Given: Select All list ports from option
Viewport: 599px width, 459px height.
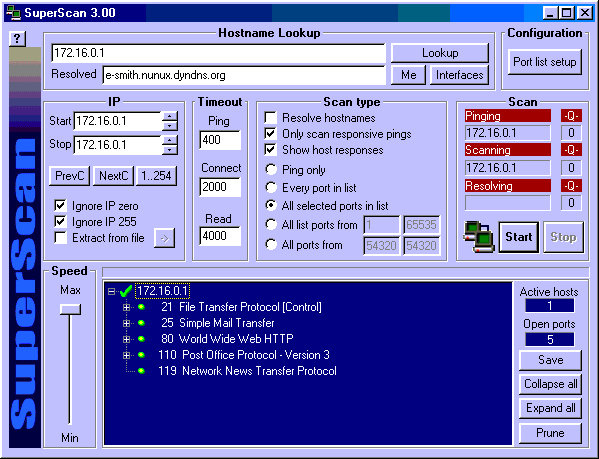Looking at the screenshot, I should pos(271,224).
